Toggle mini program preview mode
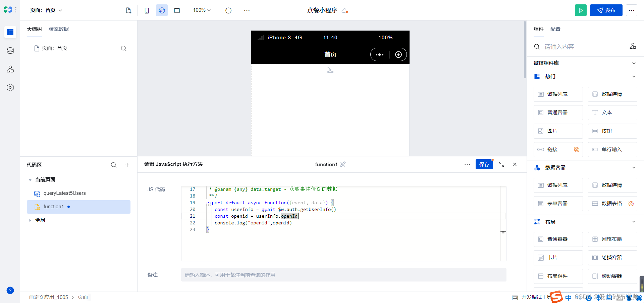This screenshot has height=303, width=644. click(162, 10)
